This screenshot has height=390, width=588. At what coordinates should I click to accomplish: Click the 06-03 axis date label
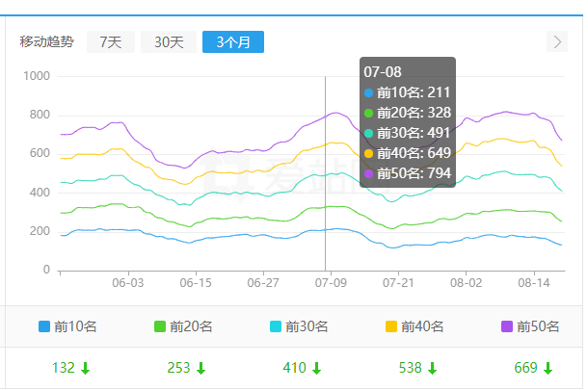coord(128,283)
